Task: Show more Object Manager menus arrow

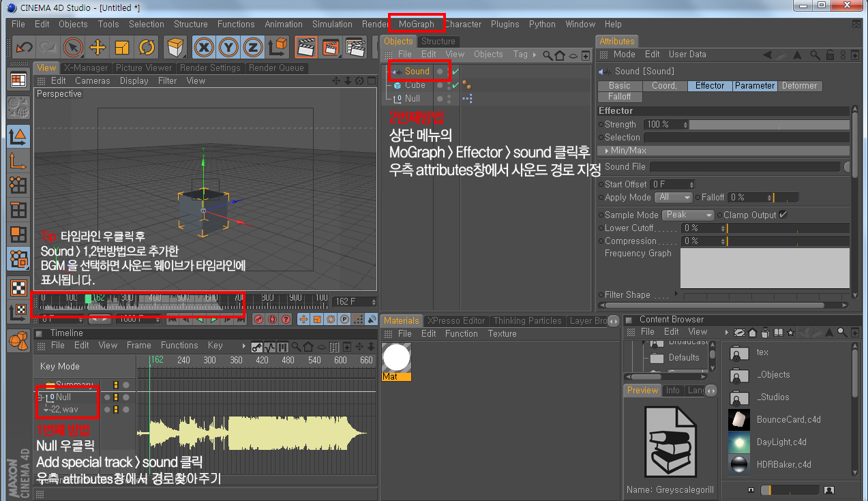Action: point(535,55)
